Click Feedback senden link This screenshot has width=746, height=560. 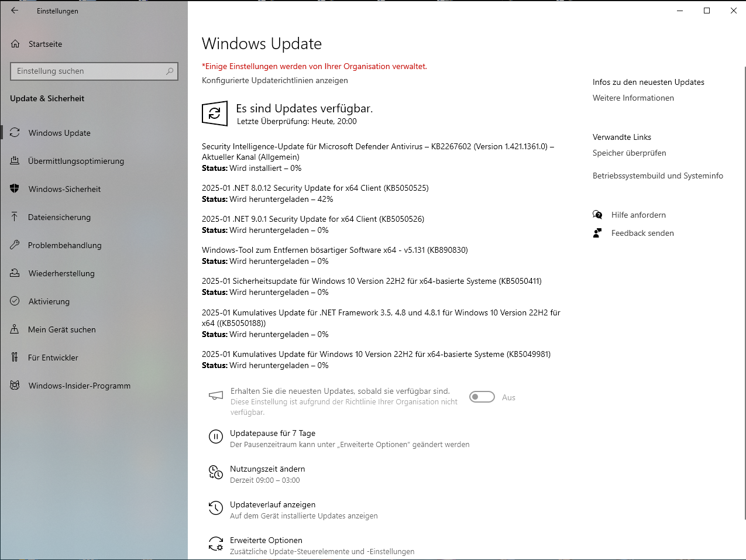pyautogui.click(x=642, y=233)
